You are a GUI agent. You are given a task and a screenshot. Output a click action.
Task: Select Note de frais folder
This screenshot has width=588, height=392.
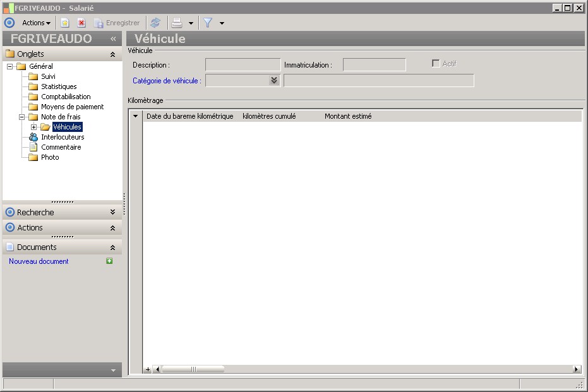coord(61,117)
